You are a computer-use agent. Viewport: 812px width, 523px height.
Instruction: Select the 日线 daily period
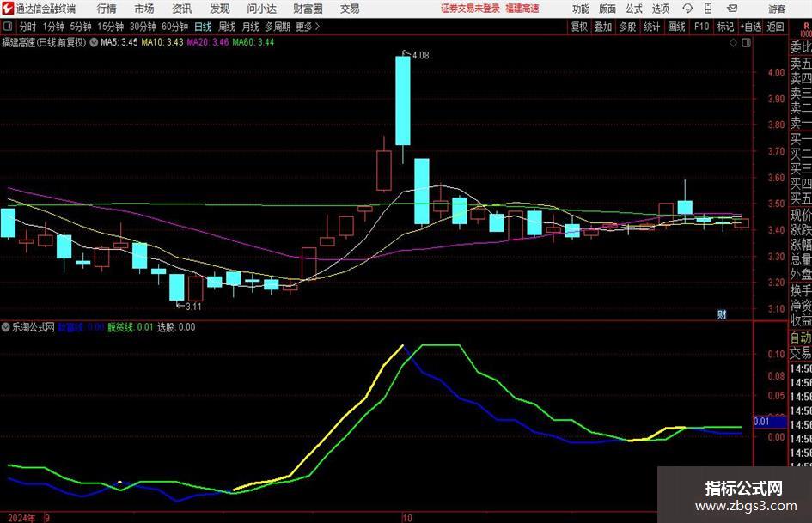pyautogui.click(x=203, y=27)
